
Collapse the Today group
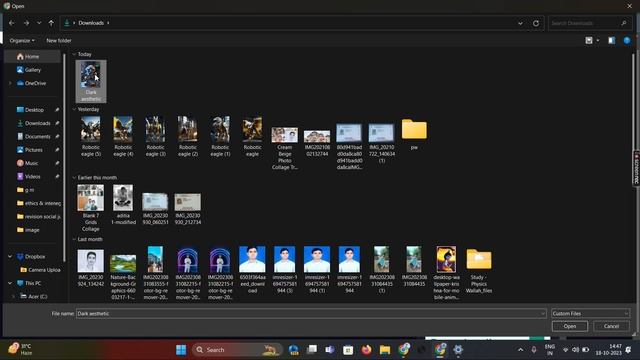pos(74,54)
